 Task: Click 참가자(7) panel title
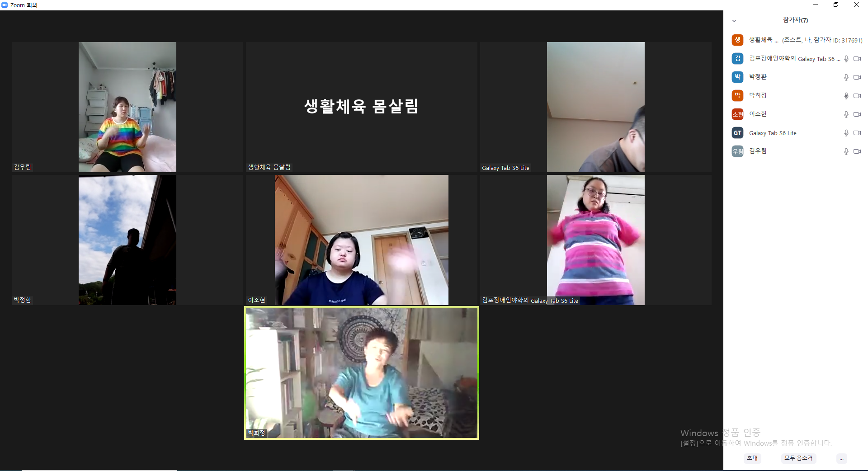click(x=795, y=20)
